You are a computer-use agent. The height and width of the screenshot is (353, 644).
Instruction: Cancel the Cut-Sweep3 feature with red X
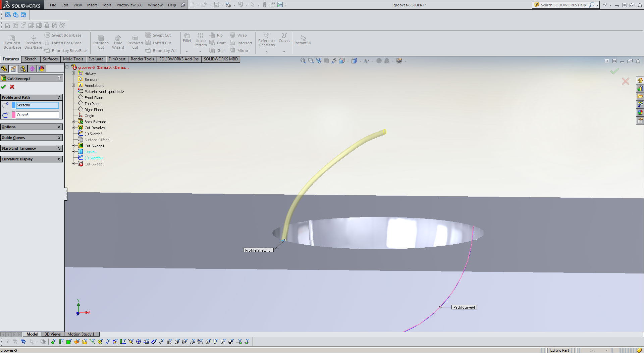coord(12,87)
